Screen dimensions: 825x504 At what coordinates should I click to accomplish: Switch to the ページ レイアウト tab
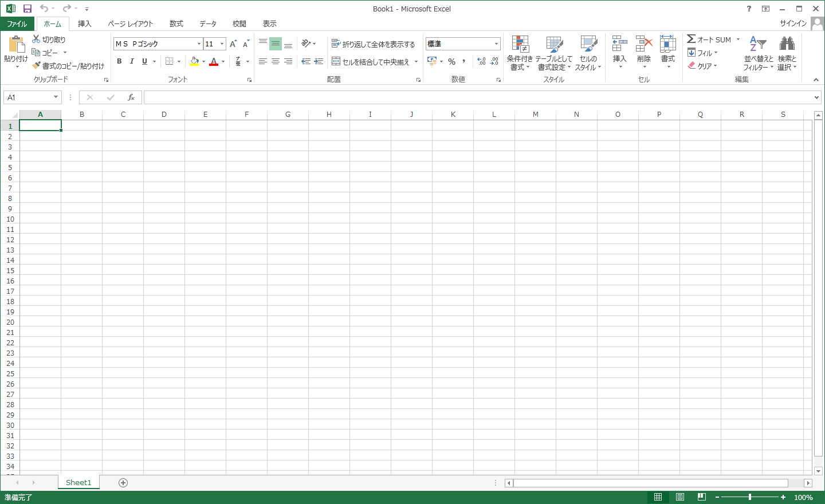click(x=131, y=23)
